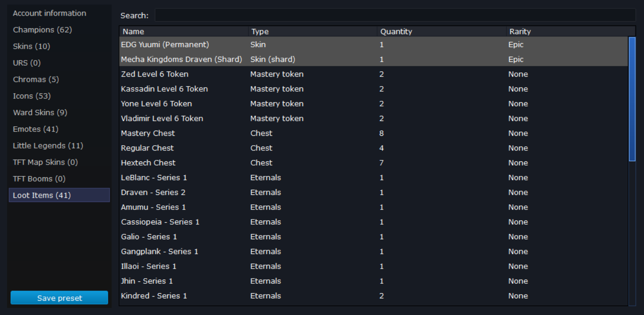Select TFT Map Skins (0)
This screenshot has width=644, height=315.
coord(59,162)
